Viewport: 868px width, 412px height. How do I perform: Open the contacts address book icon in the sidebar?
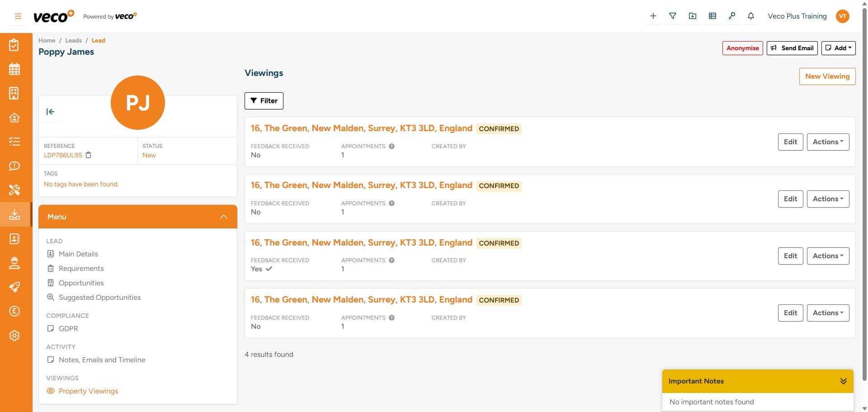tap(14, 238)
